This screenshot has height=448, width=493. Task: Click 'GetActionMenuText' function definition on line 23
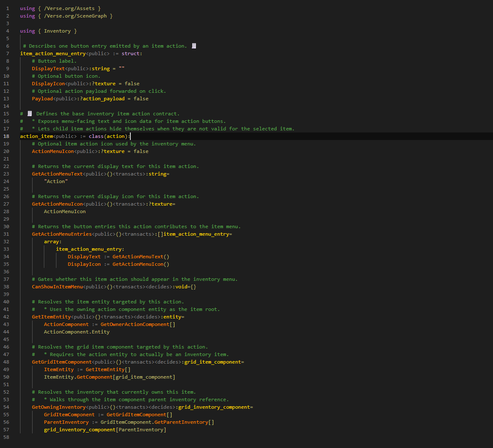coord(57,174)
